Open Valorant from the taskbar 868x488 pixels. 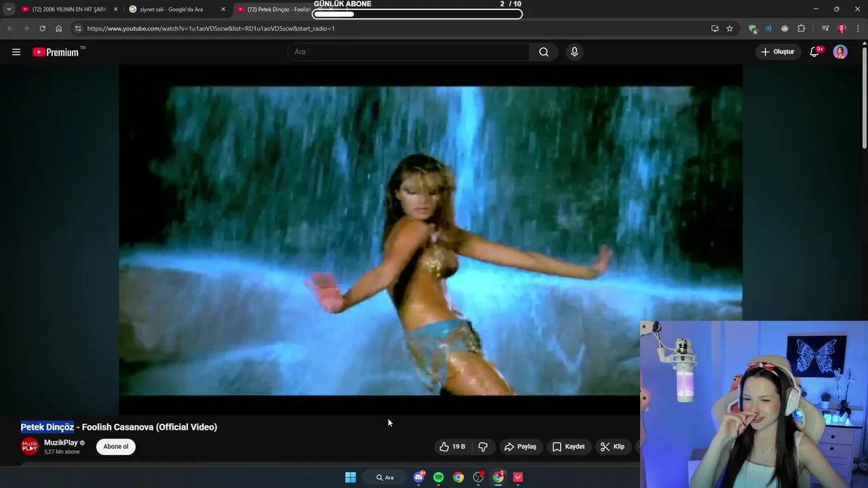tap(518, 477)
